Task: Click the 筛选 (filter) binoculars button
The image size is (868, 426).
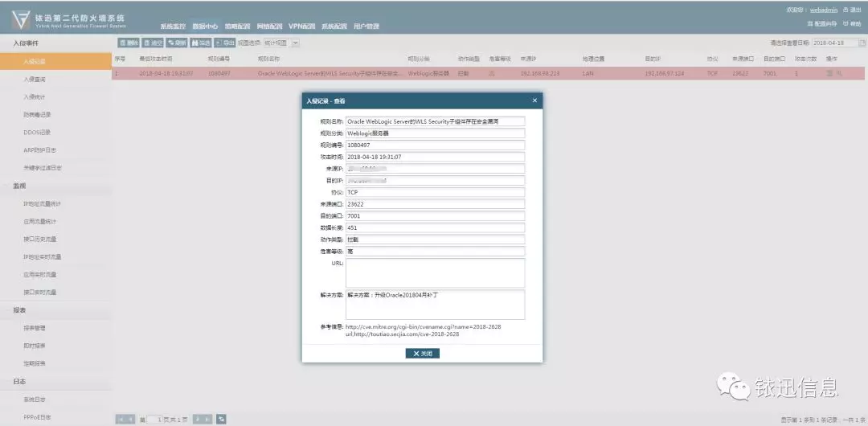Action: coord(201,43)
